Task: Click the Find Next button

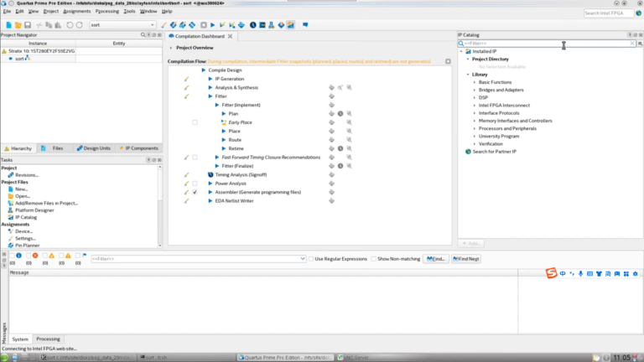Action: coord(466,259)
